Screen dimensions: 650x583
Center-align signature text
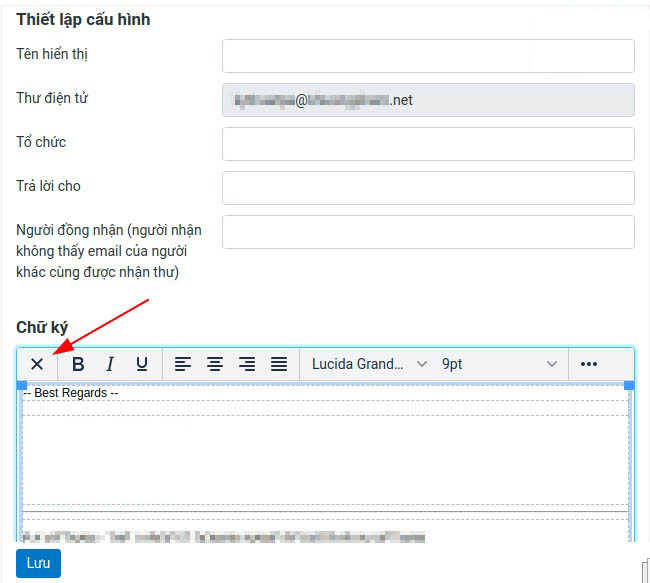(215, 364)
